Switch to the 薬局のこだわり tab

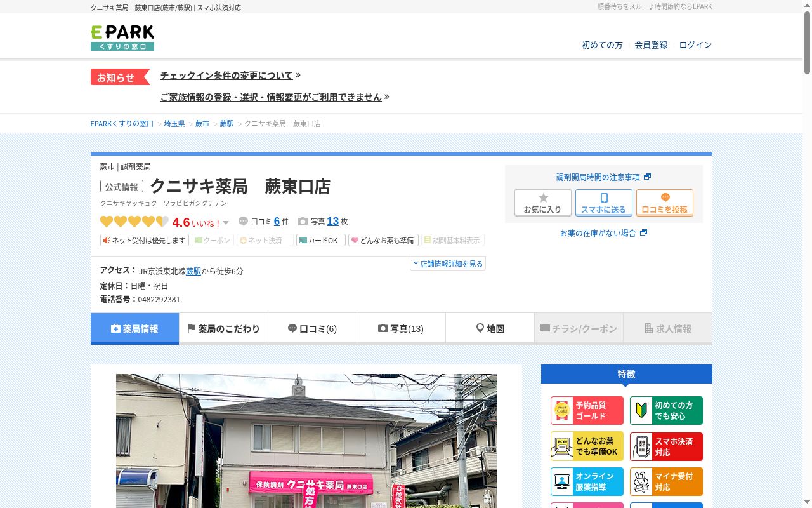click(223, 329)
